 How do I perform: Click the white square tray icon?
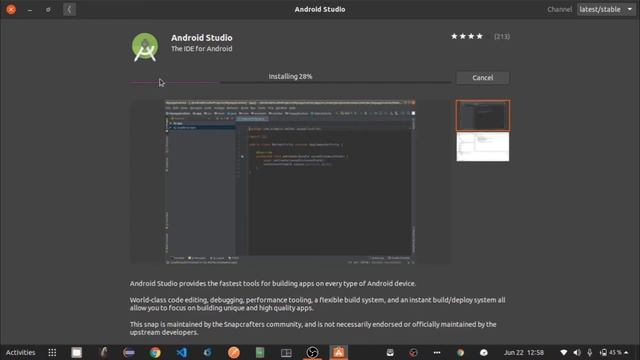[390, 352]
